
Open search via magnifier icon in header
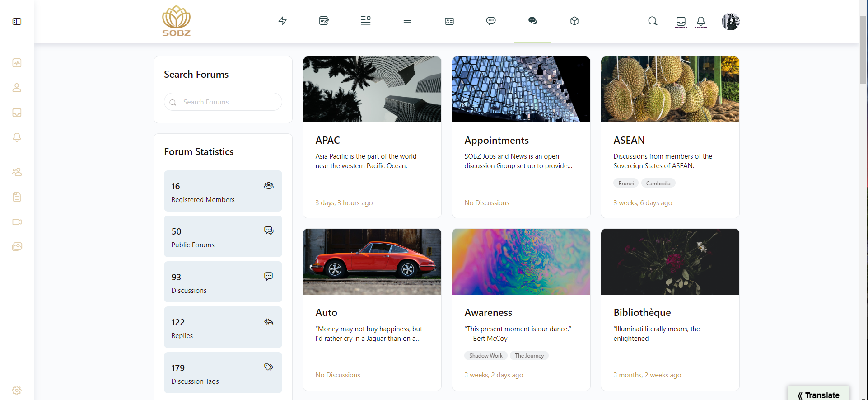tap(653, 21)
